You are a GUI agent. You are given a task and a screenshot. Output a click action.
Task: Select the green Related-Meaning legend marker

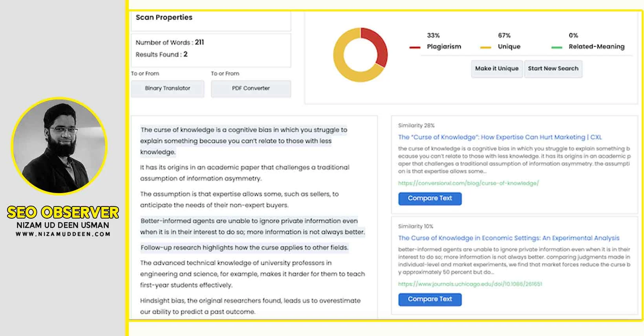[x=557, y=47]
